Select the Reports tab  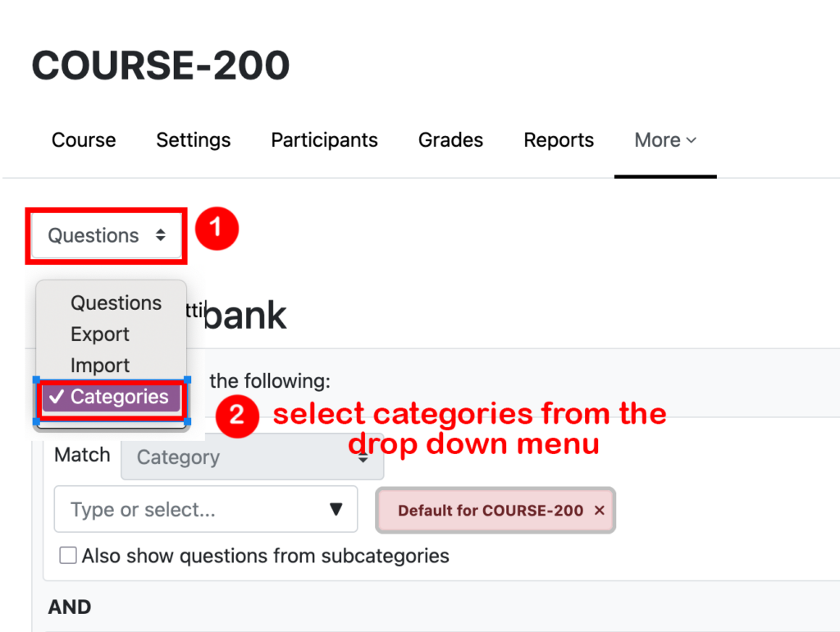(559, 140)
